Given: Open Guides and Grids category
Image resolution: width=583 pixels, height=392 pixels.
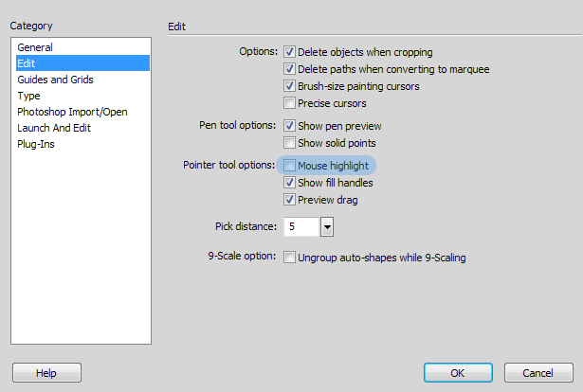Looking at the screenshot, I should (x=55, y=80).
